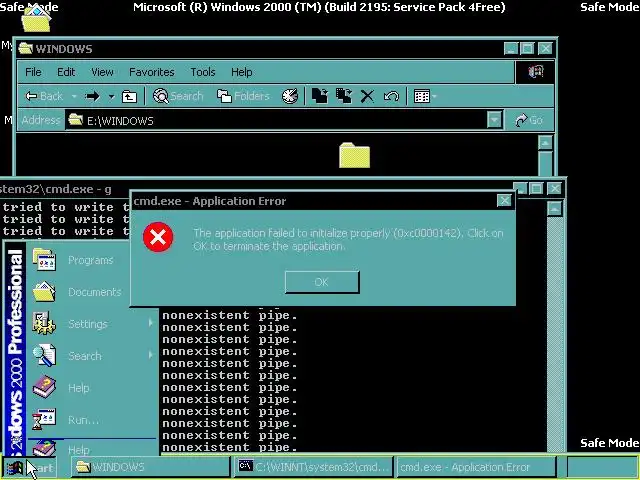The image size is (640, 480).
Task: Click the Programs icon in Start menu
Action: [44, 260]
